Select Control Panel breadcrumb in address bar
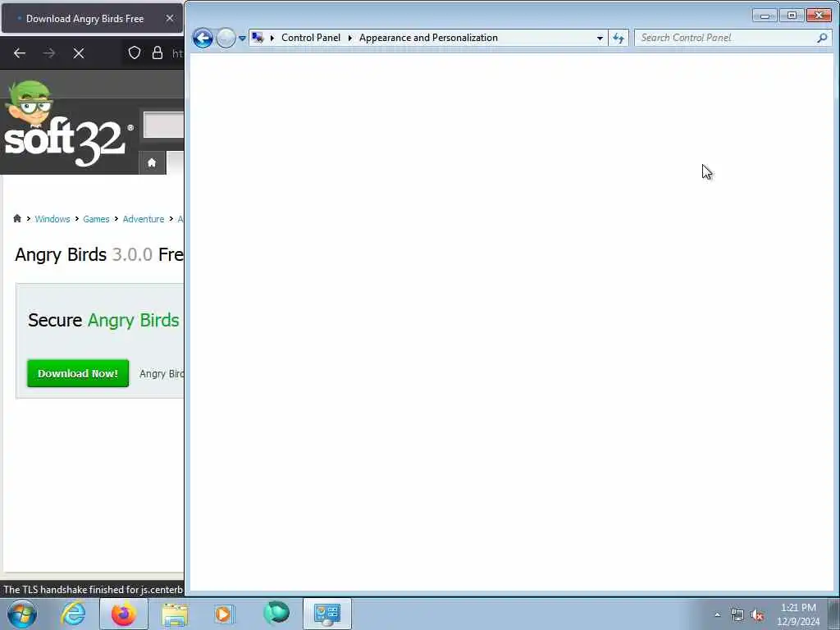Viewport: 840px width, 630px height. 311,38
